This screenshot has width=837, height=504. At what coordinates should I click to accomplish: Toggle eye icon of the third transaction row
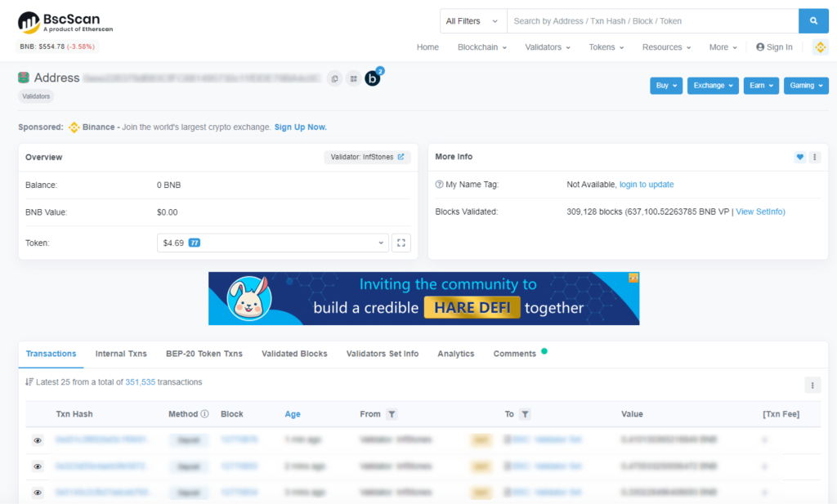point(38,493)
